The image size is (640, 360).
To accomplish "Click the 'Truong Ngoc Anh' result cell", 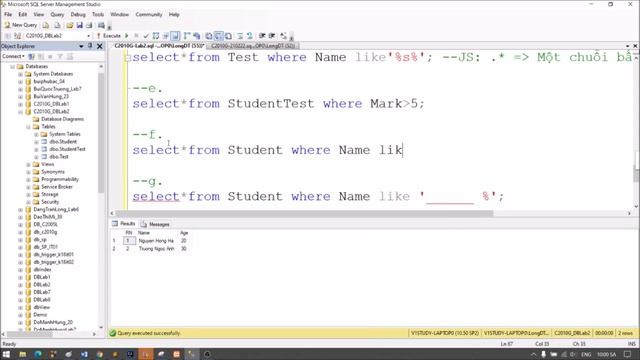I will click(156, 249).
